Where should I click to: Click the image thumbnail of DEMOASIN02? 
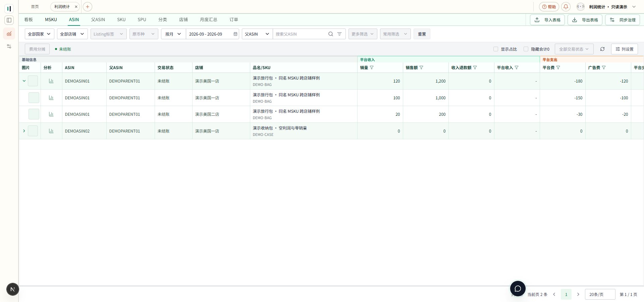[33, 131]
